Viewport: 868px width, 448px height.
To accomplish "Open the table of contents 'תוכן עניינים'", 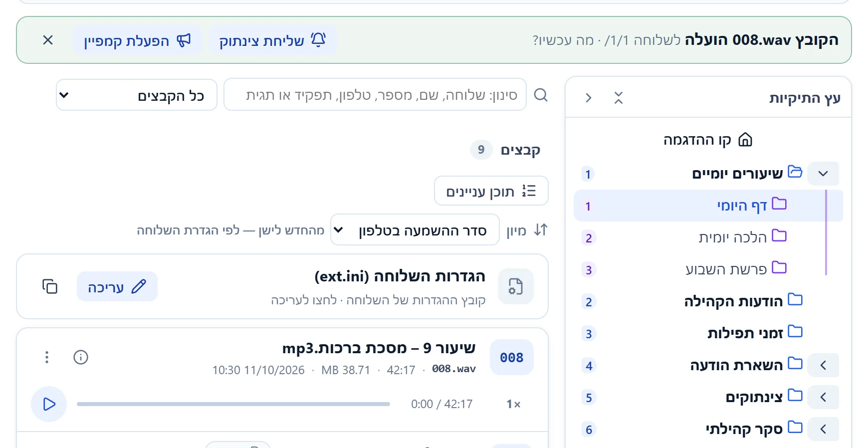I will (x=491, y=191).
